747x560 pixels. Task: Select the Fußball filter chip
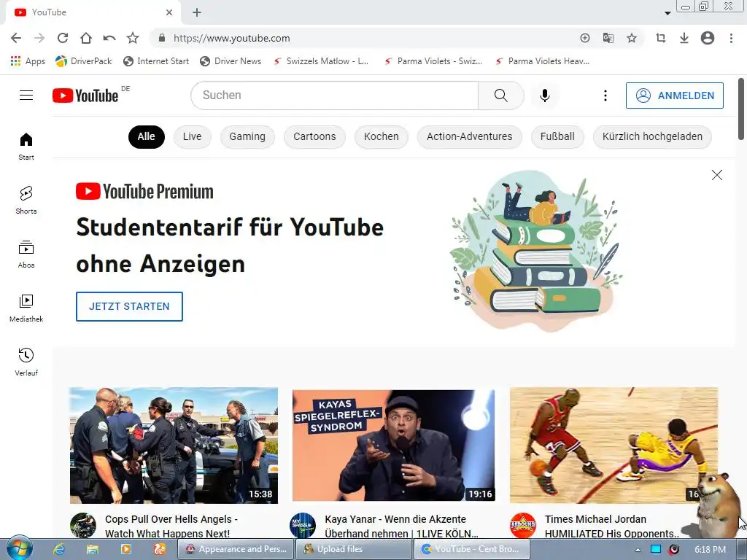(557, 136)
